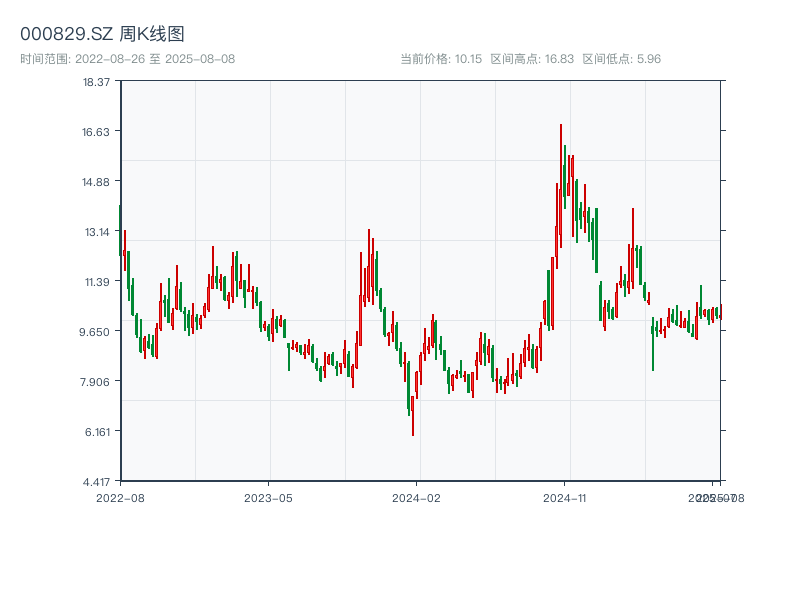Click the 2022-08 x-axis date label

[x=120, y=497]
